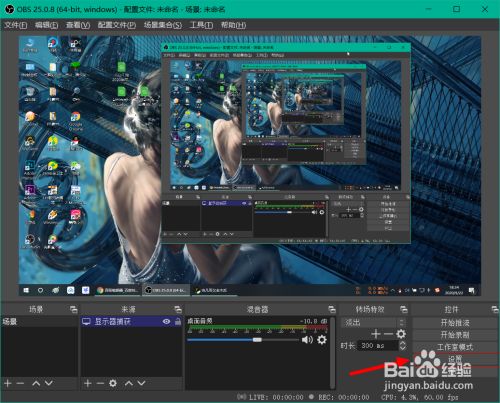Click the 开始推流 button
Viewport: 500px width, 403px height.
[x=455, y=323]
